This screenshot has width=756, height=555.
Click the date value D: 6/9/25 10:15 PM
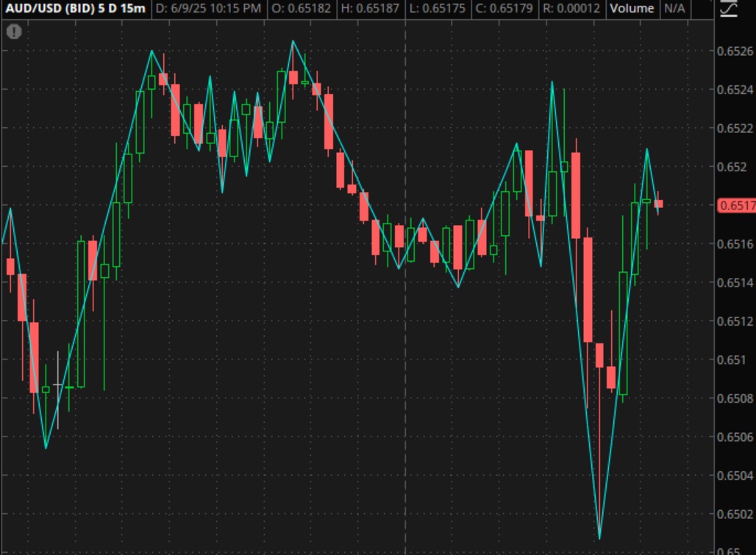(x=208, y=9)
